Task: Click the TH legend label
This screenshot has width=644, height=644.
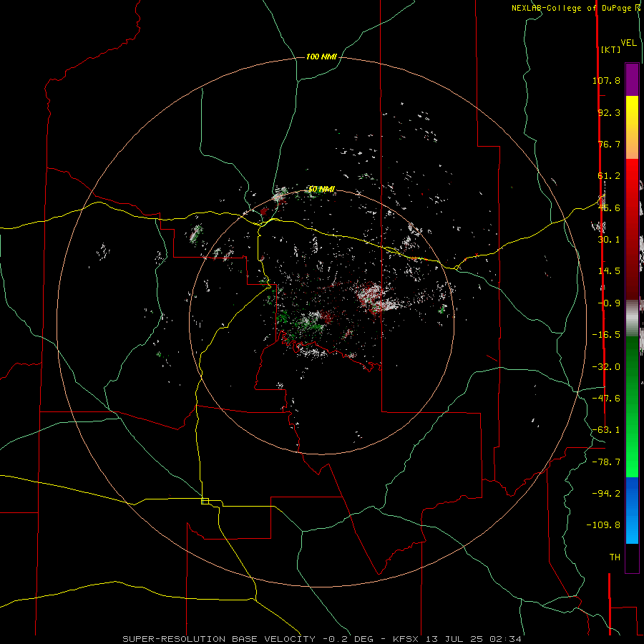Action: pos(615,557)
